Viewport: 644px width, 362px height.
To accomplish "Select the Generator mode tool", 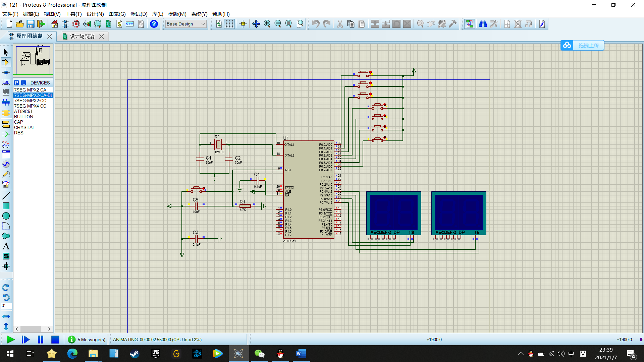I will tap(6, 164).
